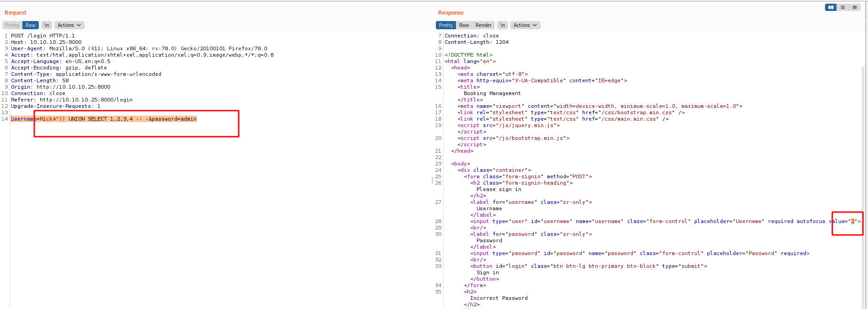Click 'Connection: close' in the Response pane
This screenshot has width=868, height=309.
coord(472,36)
